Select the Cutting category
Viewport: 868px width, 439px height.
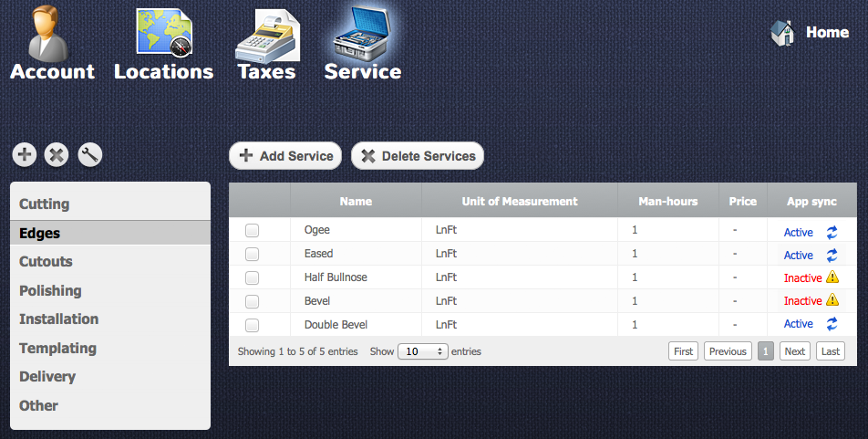(x=110, y=204)
